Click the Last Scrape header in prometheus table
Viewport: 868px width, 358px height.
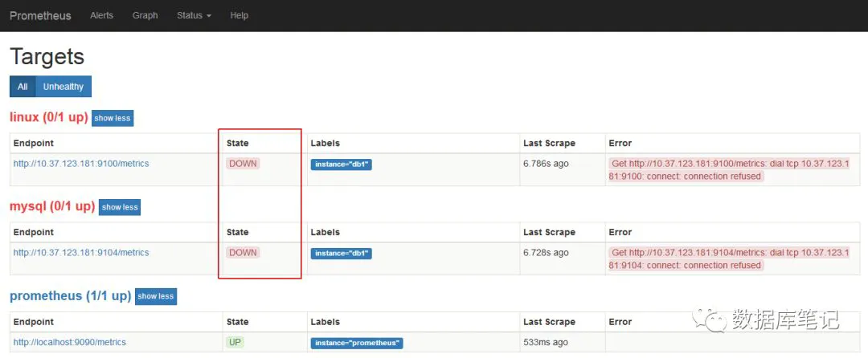[549, 322]
